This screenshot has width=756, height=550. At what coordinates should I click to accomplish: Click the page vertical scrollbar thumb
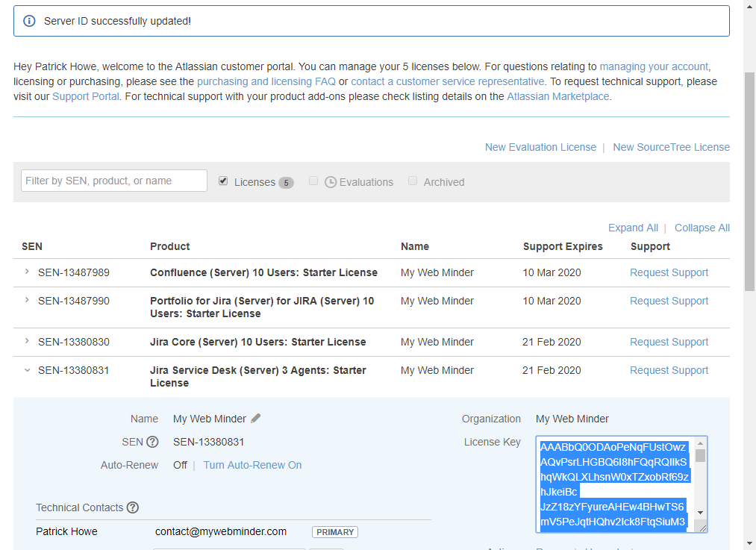pyautogui.click(x=750, y=182)
